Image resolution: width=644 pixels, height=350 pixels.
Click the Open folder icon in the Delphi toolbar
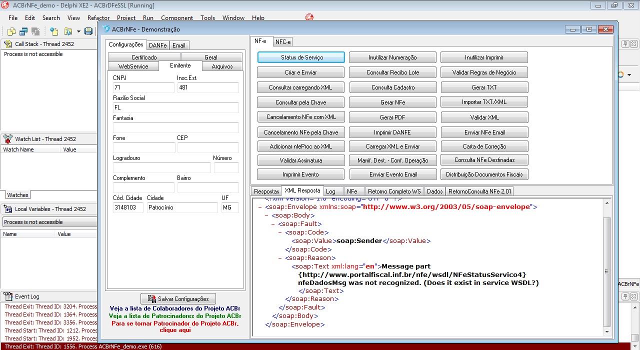point(68,31)
